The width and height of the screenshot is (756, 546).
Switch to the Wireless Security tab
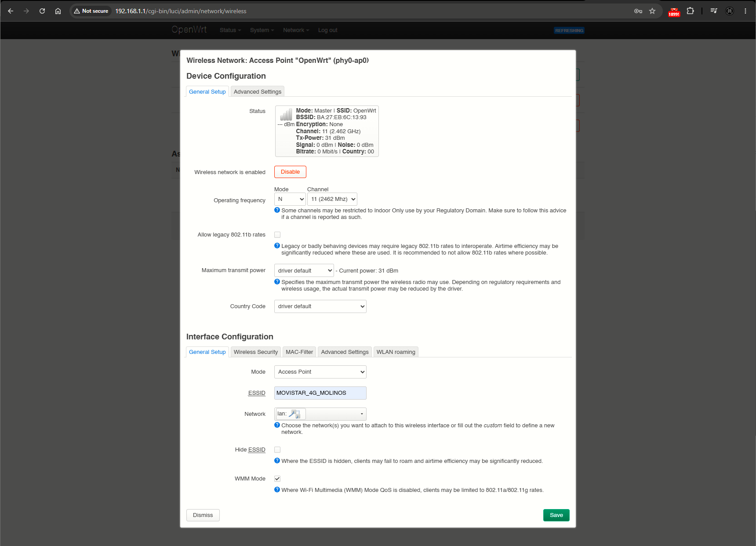coord(256,352)
